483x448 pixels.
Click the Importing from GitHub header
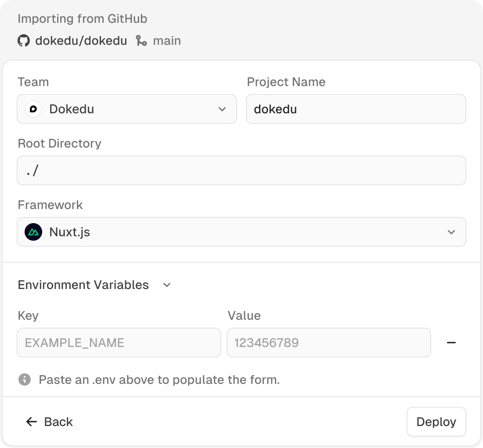(82, 18)
